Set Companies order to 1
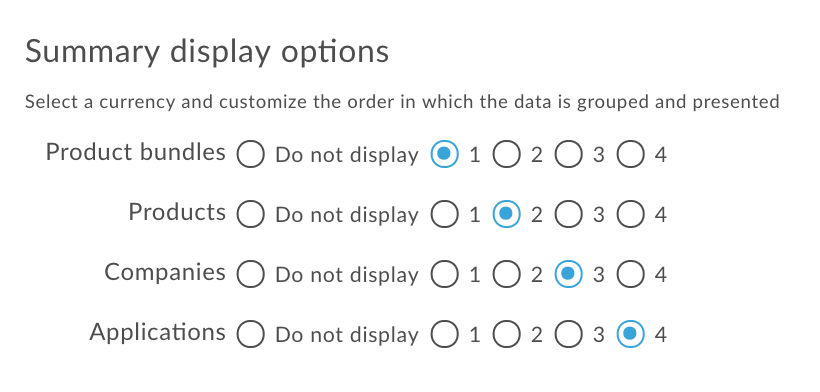The width and height of the screenshot is (820, 392). 445,274
